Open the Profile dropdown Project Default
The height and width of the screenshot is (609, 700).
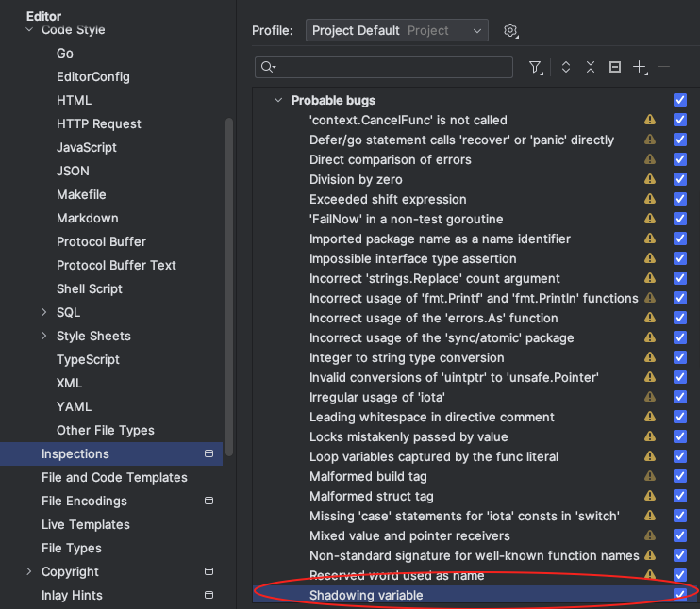[x=397, y=31]
